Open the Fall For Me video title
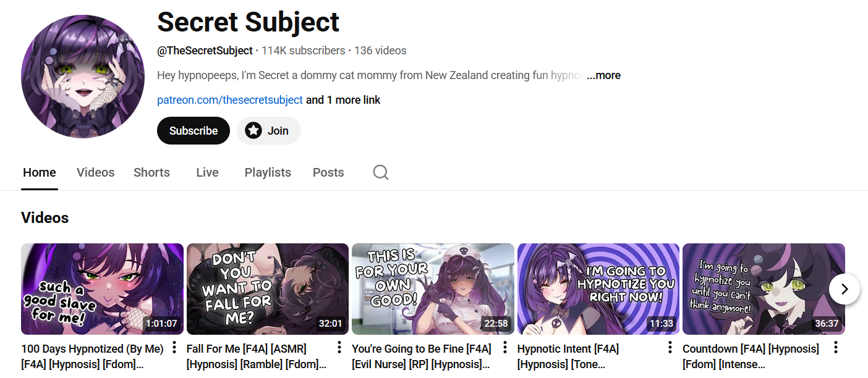The width and height of the screenshot is (868, 378). pos(257,356)
